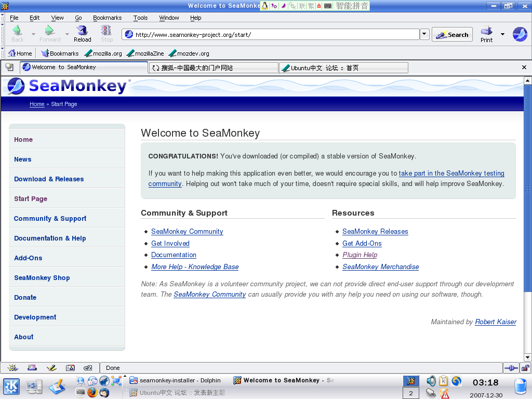
Task: Launch ChatZilla from the status bar icon
Action: pos(88,368)
